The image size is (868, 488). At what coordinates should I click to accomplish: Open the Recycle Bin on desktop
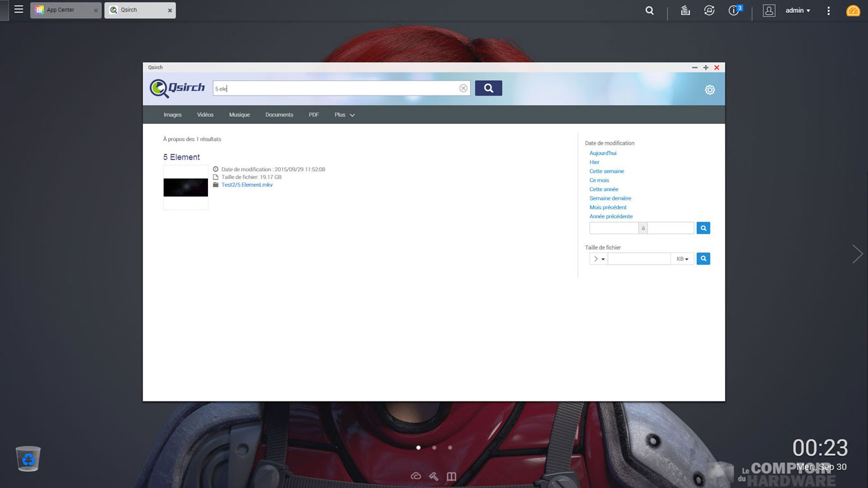point(28,458)
